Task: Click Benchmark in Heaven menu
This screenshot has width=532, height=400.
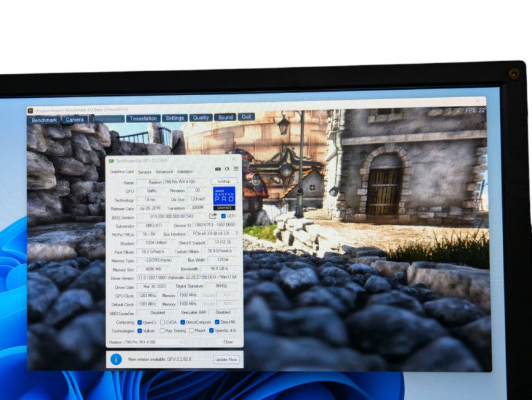Action: pos(44,120)
